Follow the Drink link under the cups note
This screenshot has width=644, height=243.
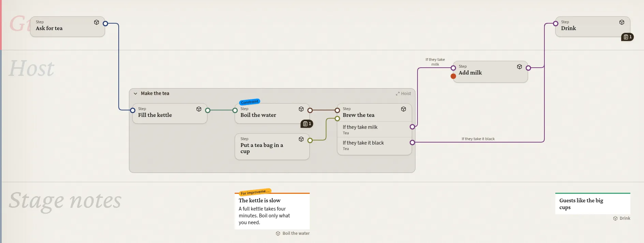621,218
